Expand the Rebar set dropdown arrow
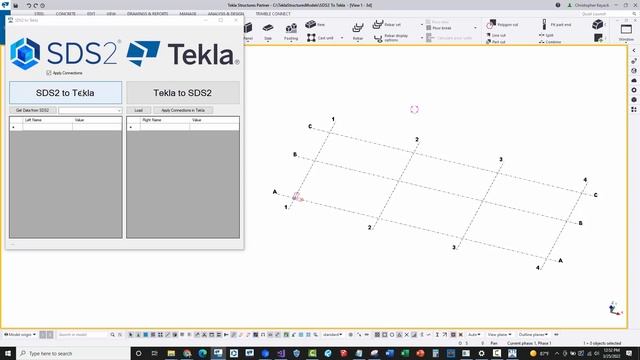Screen dimensions: 640x360 [x=422, y=25]
